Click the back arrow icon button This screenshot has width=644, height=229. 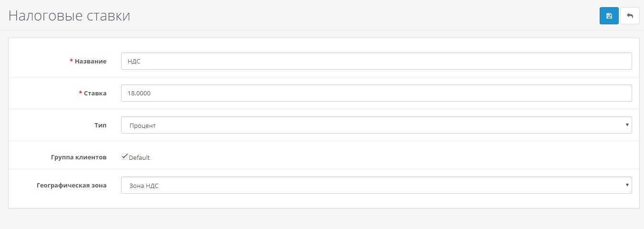(x=630, y=16)
